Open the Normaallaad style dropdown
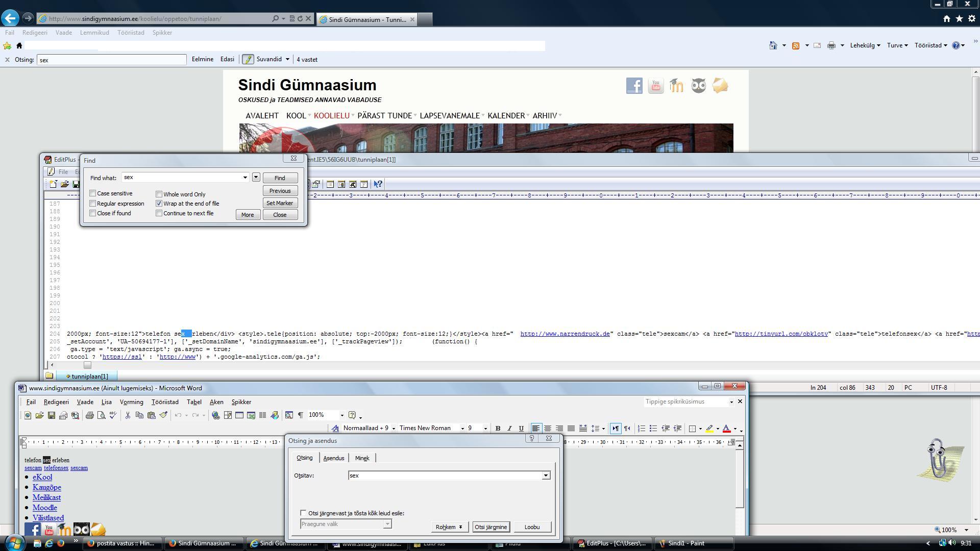The image size is (980, 551). point(393,429)
